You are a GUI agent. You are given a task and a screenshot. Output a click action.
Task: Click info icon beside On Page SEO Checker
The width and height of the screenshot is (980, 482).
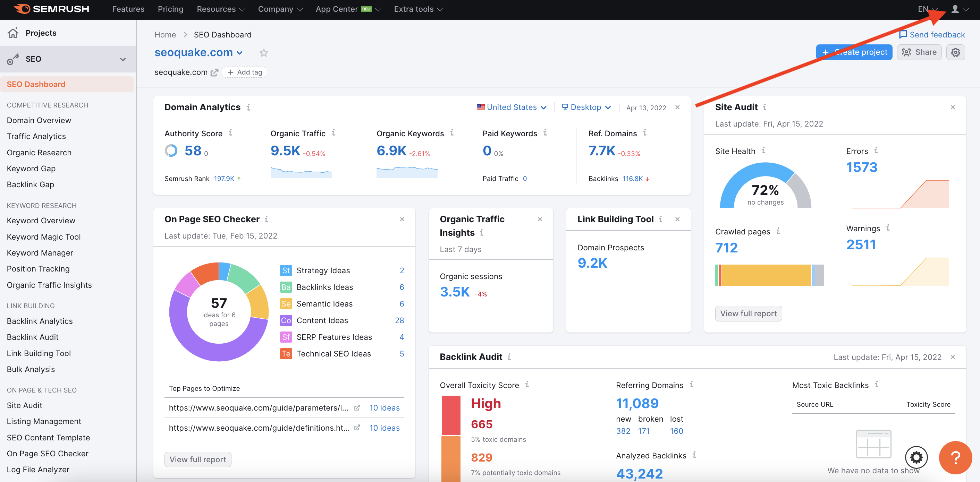point(266,220)
